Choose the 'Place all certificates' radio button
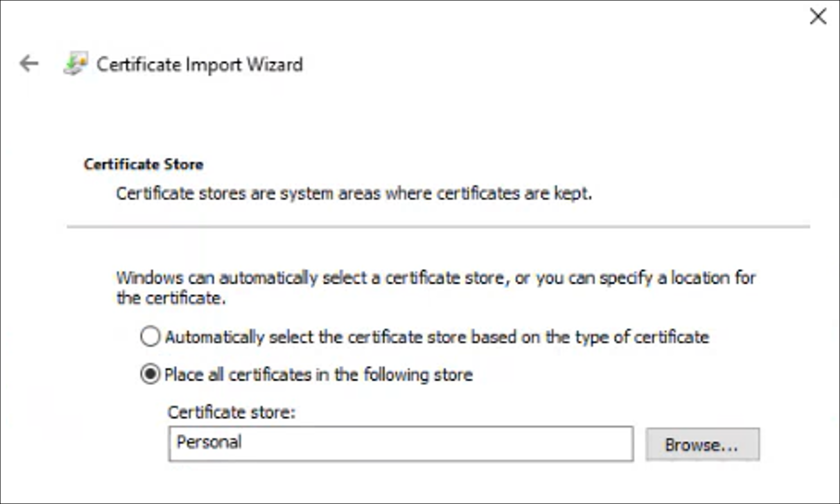 coord(150,374)
